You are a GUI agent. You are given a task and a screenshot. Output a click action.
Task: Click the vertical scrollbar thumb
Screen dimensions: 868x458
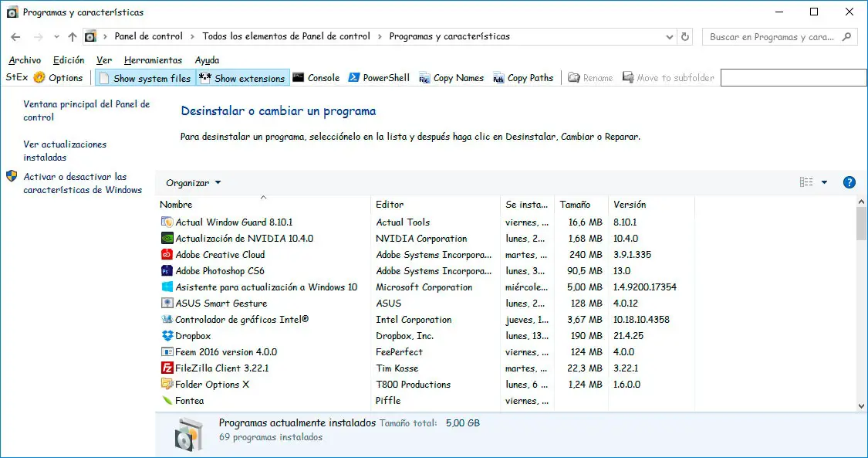[x=861, y=223]
